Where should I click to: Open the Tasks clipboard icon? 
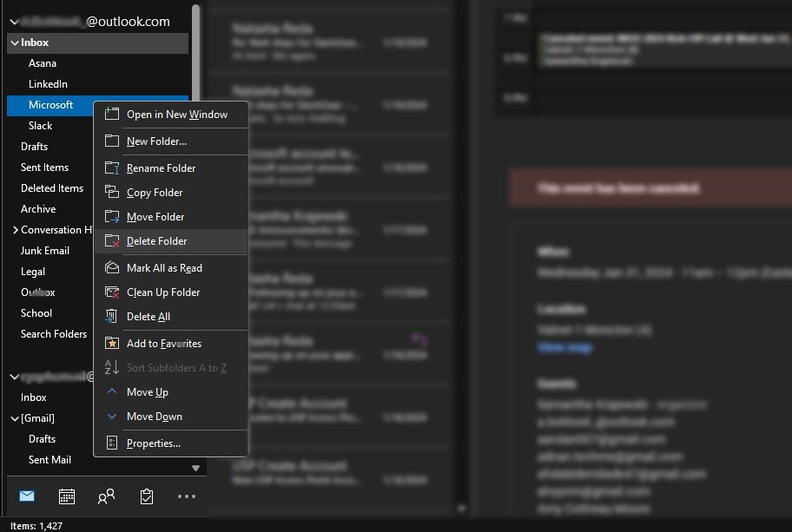147,496
